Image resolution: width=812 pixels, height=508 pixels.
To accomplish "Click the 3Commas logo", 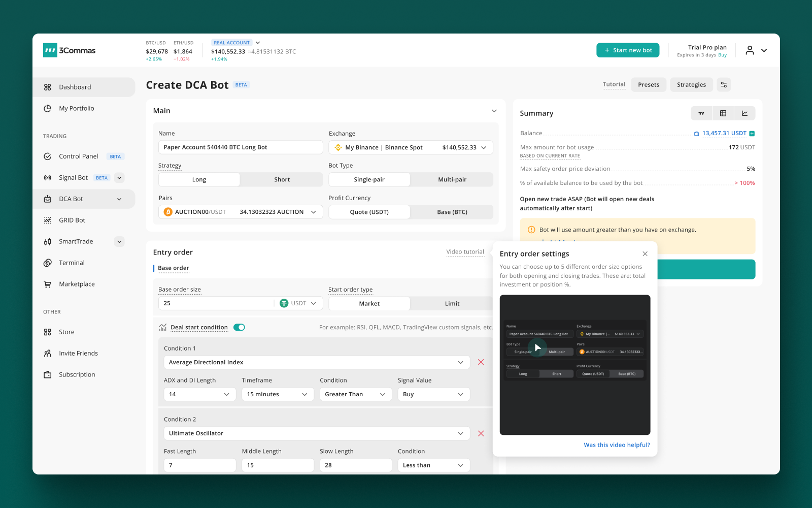I will coord(70,50).
